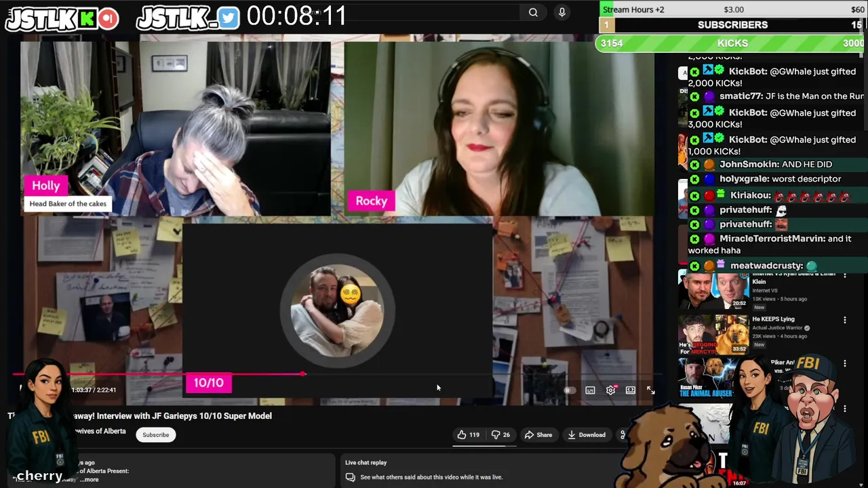
Task: Open options menu for Internet VS video
Action: point(845,274)
